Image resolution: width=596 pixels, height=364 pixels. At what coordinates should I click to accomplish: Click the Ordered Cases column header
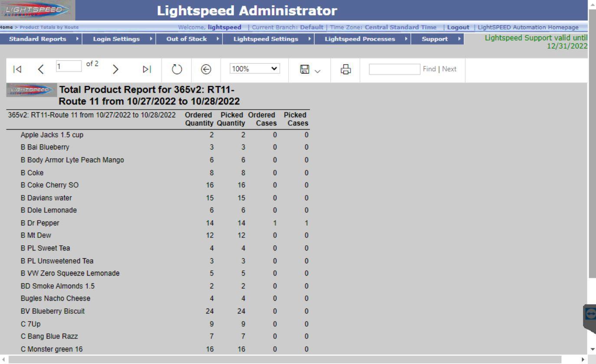pos(262,119)
